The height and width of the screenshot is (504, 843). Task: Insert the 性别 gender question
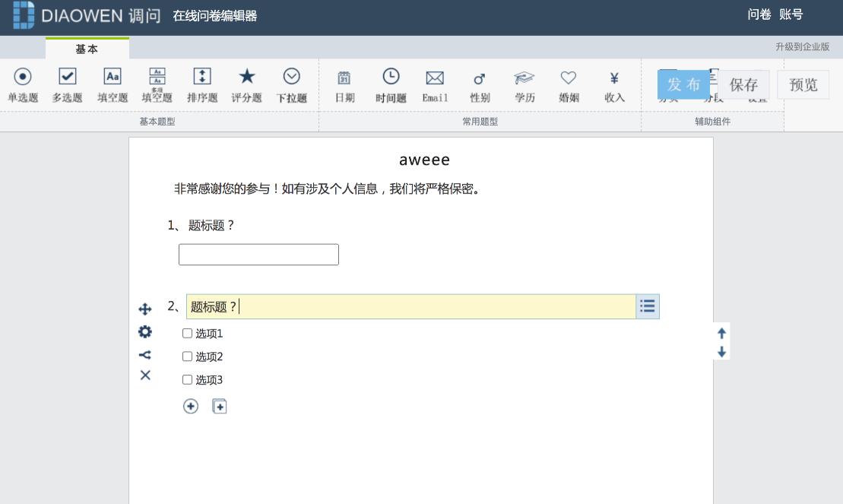point(480,84)
